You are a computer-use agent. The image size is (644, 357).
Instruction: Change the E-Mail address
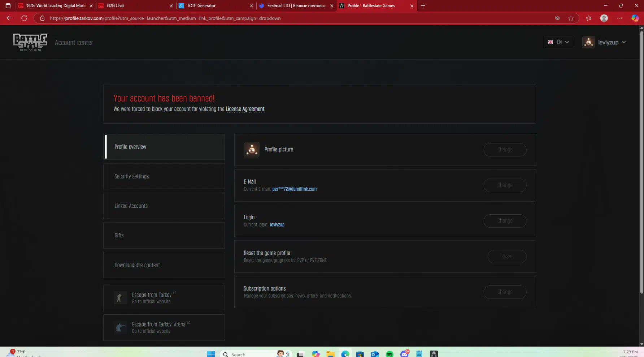pos(505,185)
